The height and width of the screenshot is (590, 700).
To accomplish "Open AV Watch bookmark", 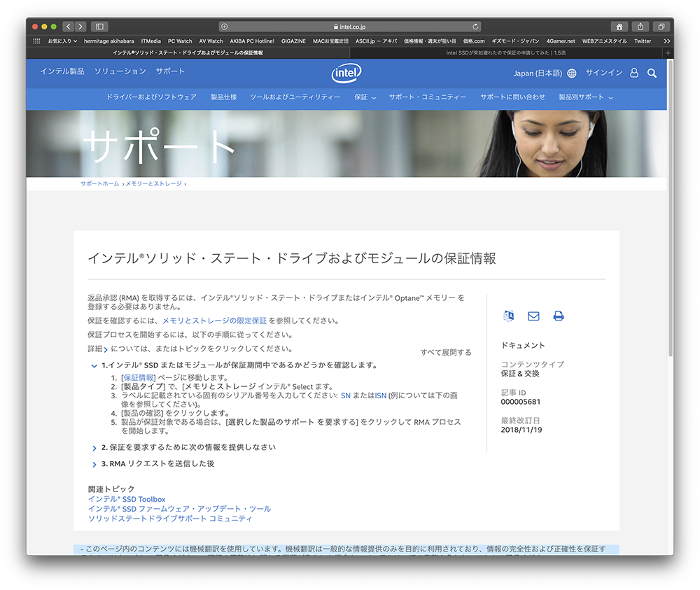I will pos(211,41).
